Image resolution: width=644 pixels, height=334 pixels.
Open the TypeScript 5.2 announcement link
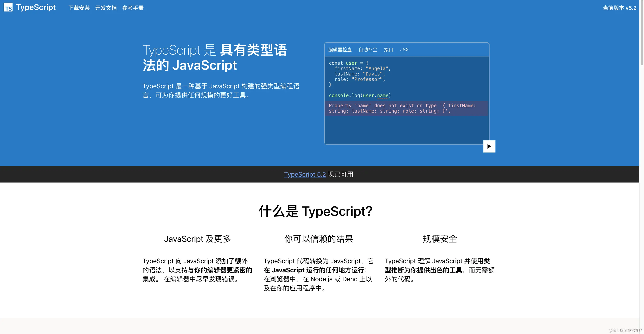coord(305,174)
